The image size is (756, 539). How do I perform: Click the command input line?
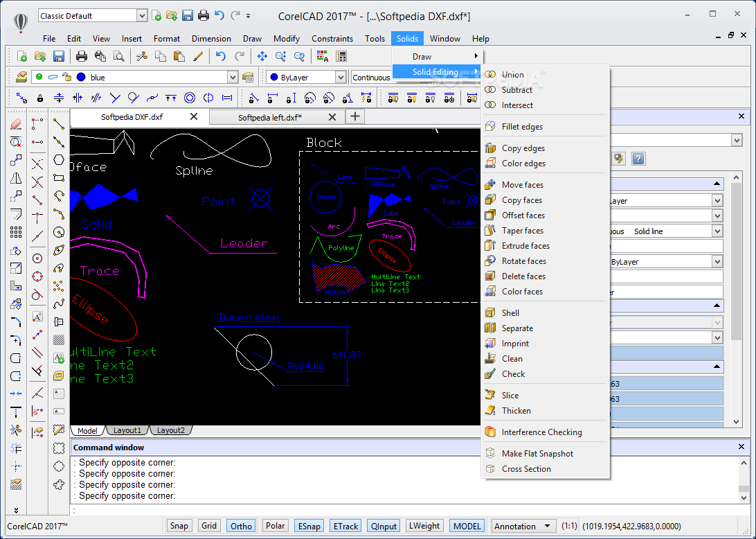[x=410, y=510]
